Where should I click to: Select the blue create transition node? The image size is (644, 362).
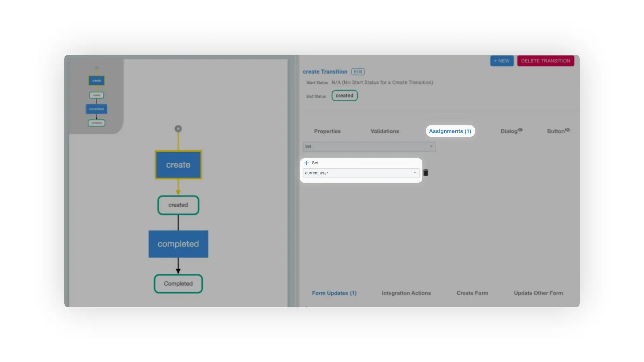tap(178, 165)
